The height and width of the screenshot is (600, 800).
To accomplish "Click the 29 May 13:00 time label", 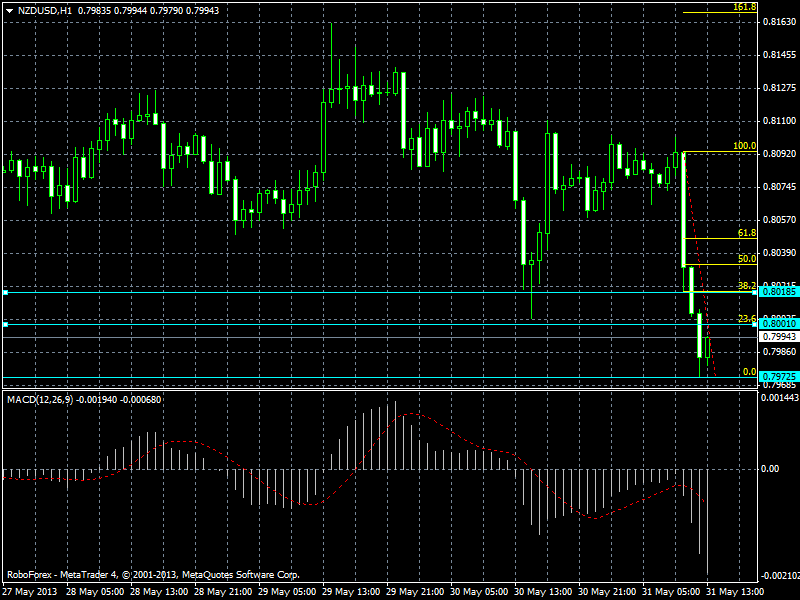I will (351, 592).
